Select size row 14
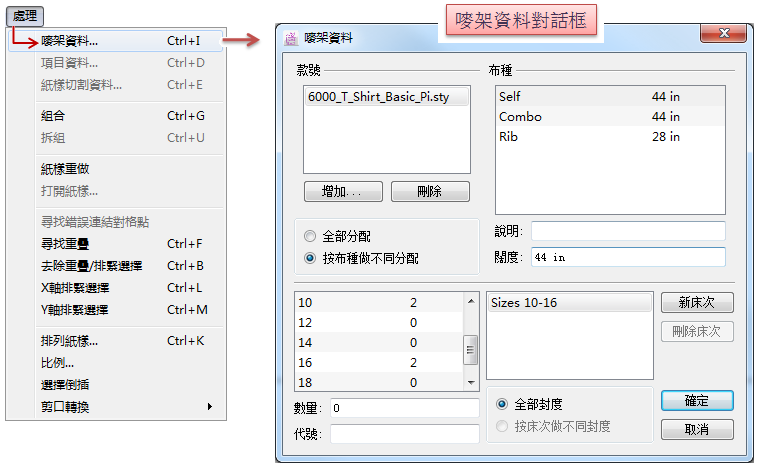758x465 pixels. (x=379, y=343)
